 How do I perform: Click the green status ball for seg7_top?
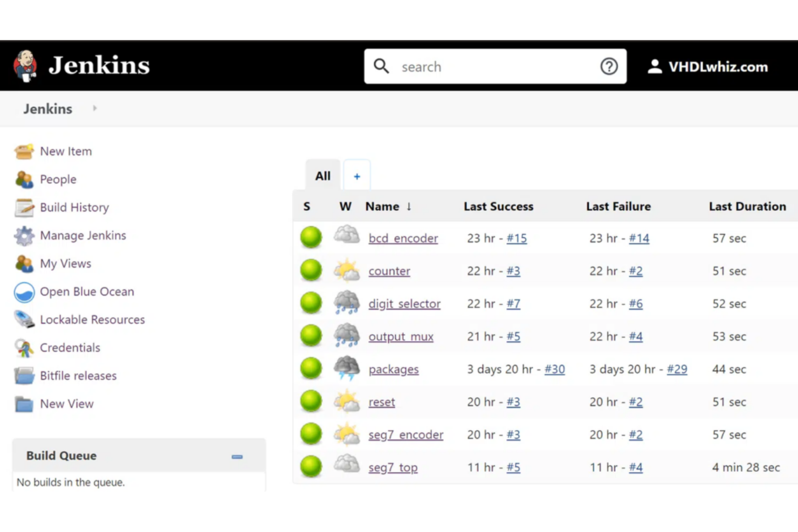click(311, 466)
